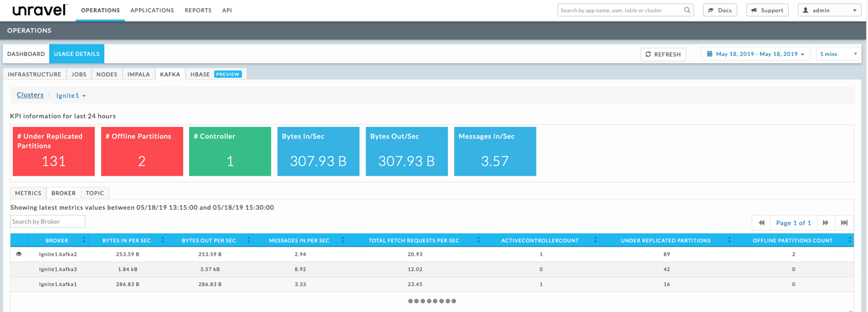868x312 pixels.
Task: Click the Unravel logo
Action: (x=39, y=10)
